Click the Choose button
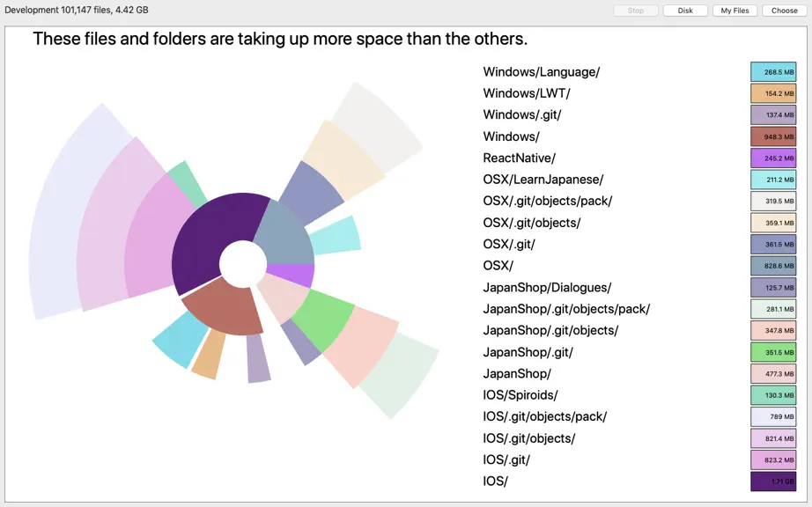 pyautogui.click(x=784, y=11)
